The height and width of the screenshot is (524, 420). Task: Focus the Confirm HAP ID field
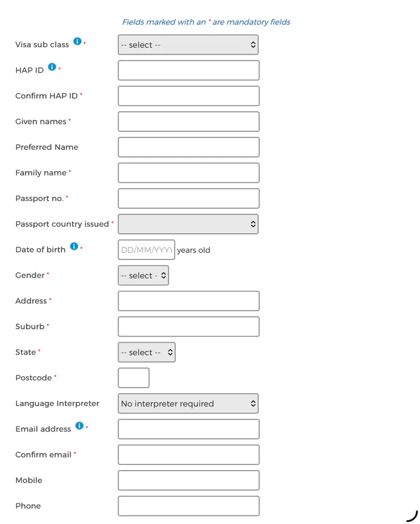pyautogui.click(x=188, y=96)
